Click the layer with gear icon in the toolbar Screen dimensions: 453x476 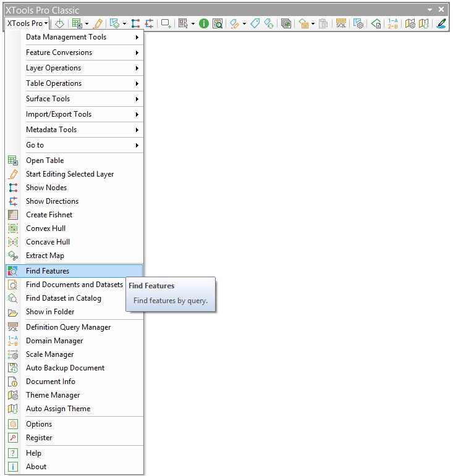[358, 23]
